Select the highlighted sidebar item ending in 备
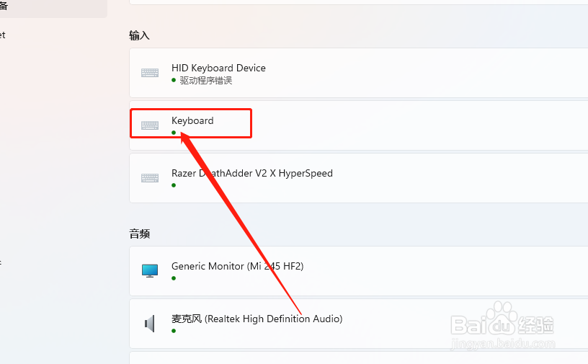The height and width of the screenshot is (364, 588). pyautogui.click(x=53, y=6)
